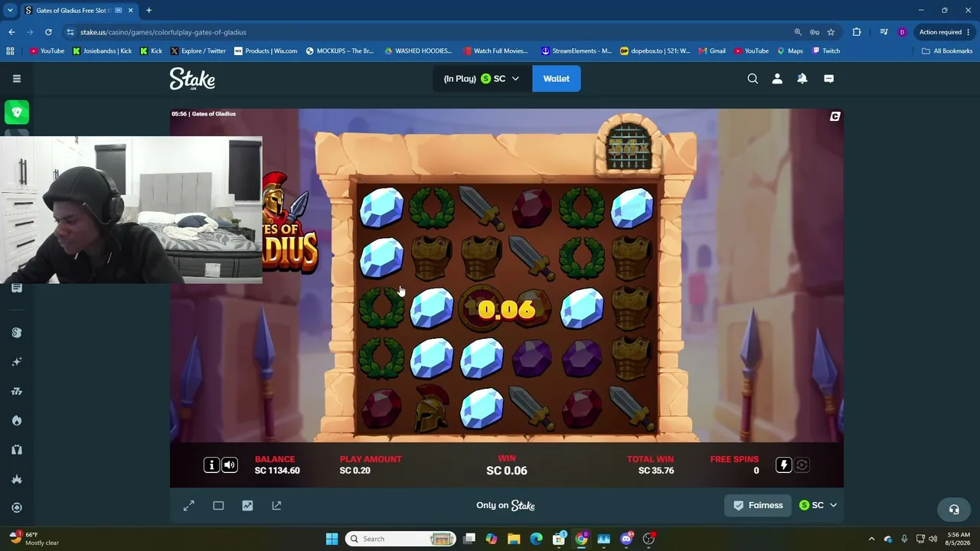The width and height of the screenshot is (980, 551).
Task: Click the Windows taskbar search box
Action: point(400,539)
